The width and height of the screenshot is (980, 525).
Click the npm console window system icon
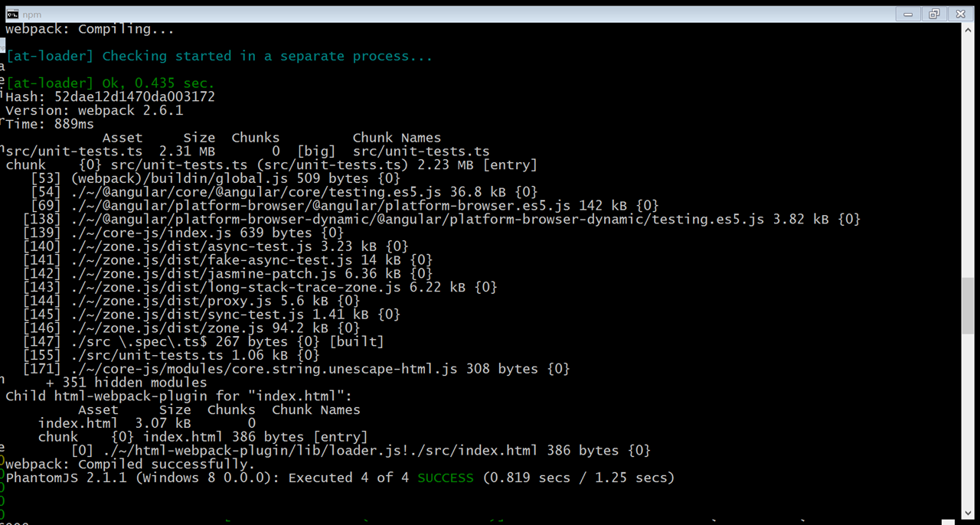[12, 13]
